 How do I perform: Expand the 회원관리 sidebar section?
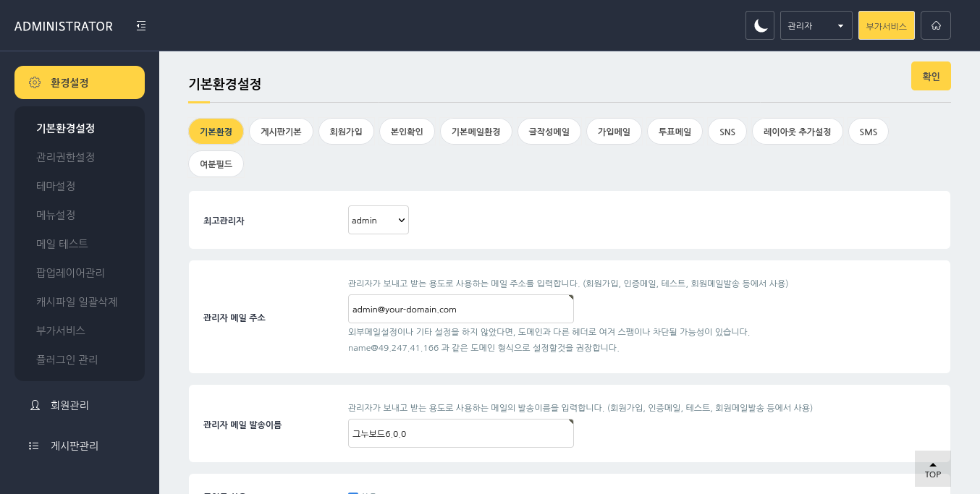[69, 405]
